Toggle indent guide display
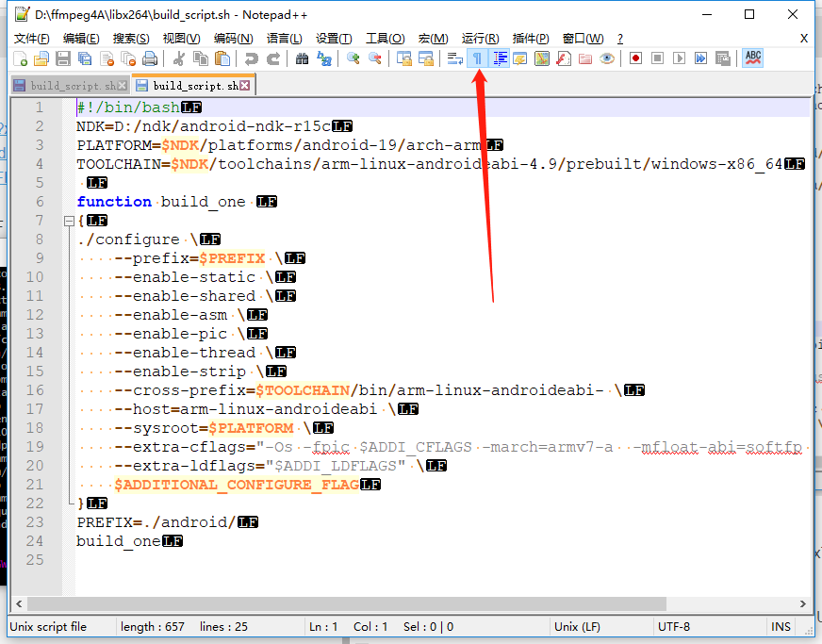This screenshot has width=822, height=644. coord(499,58)
